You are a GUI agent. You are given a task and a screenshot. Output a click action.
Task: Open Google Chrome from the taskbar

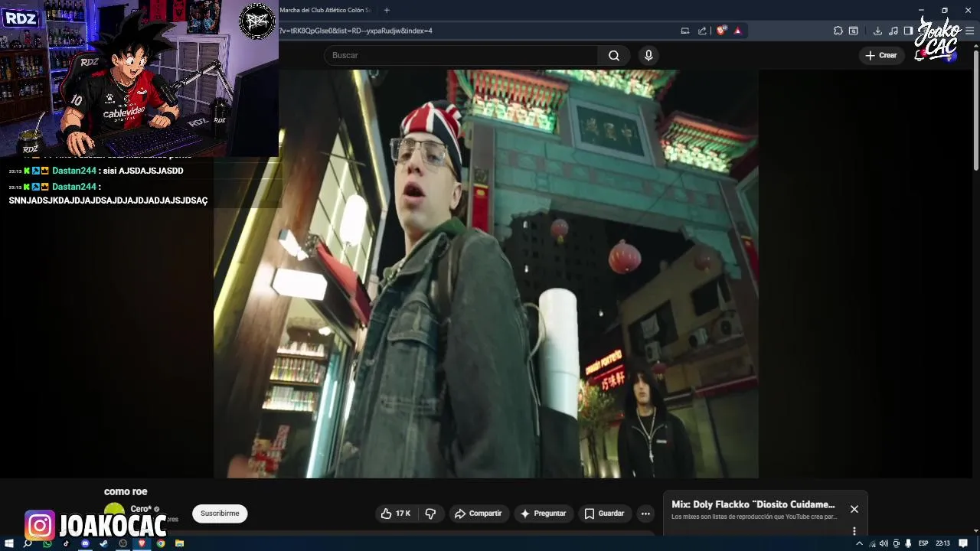[x=161, y=543]
